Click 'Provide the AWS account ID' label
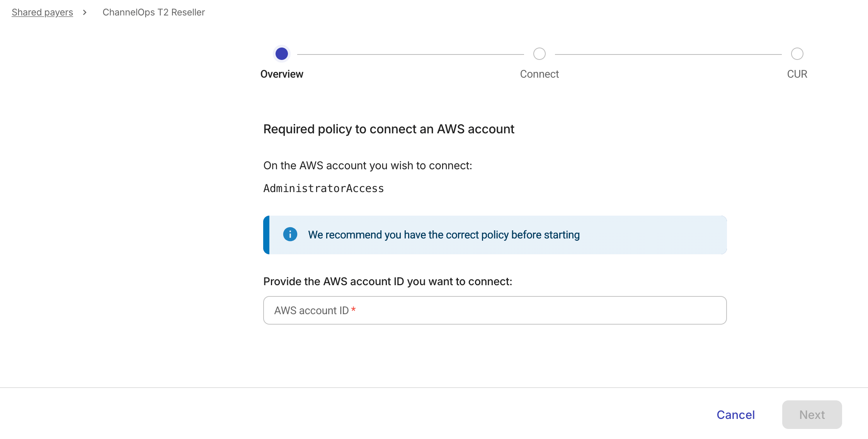The width and height of the screenshot is (868, 439). (x=388, y=281)
